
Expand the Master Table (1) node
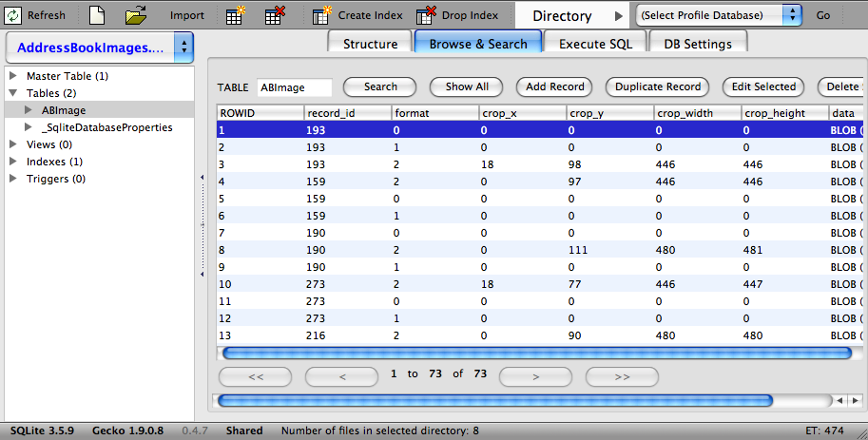coord(13,75)
